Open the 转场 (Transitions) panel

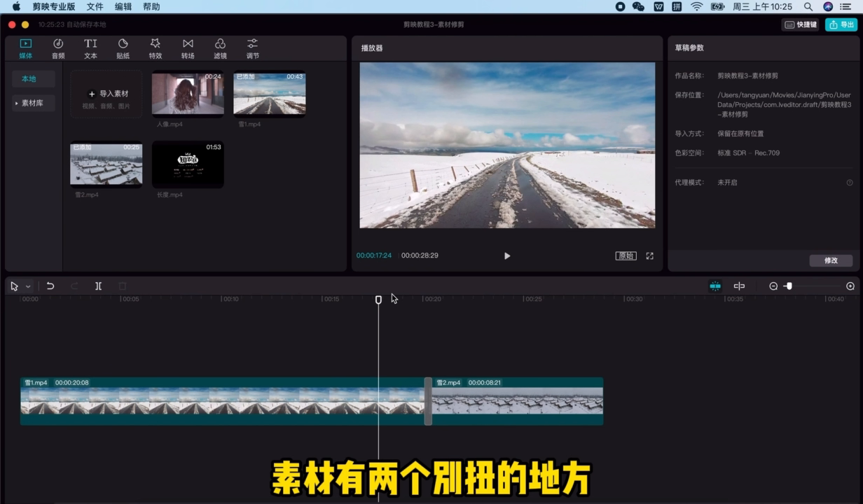coord(188,48)
